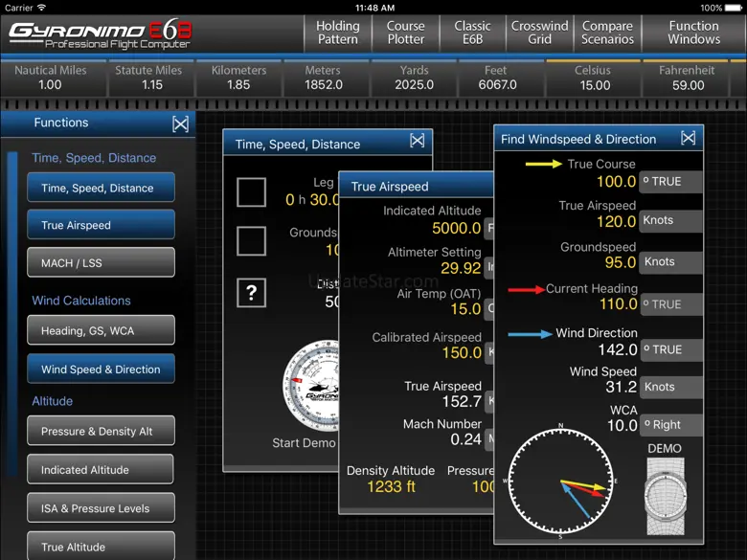Tap the Kilometers conversion field
Image resolution: width=747 pixels, height=560 pixels.
[x=238, y=78]
